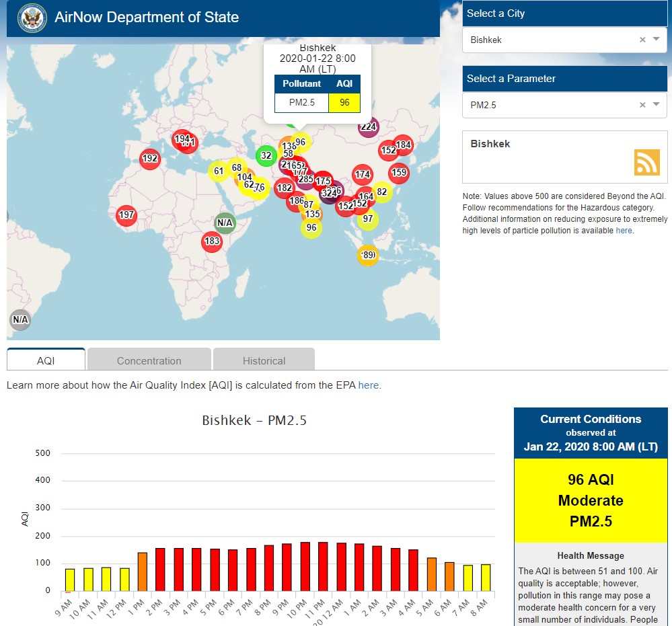Image resolution: width=672 pixels, height=626 pixels.
Task: Click the orange RSS feed icon
Action: (646, 162)
